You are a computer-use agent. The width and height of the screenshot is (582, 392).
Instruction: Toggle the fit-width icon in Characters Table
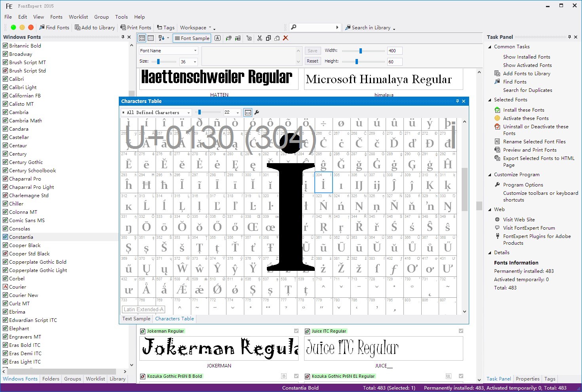click(248, 112)
